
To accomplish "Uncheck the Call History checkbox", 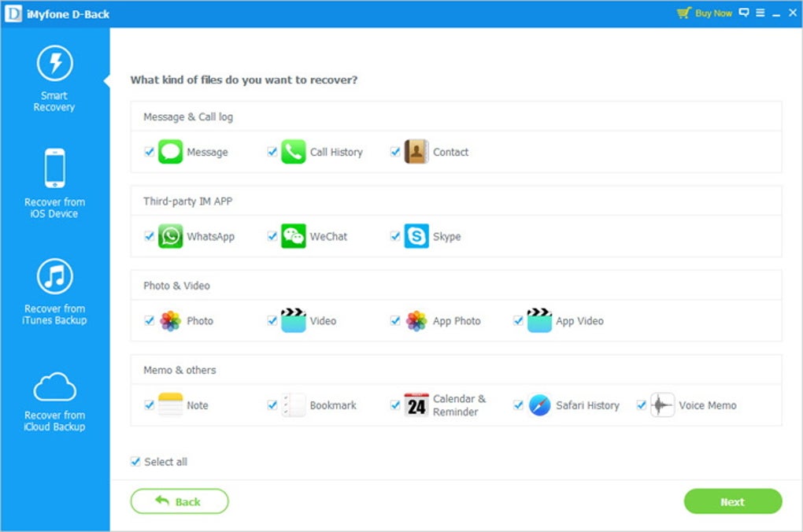I will click(272, 151).
